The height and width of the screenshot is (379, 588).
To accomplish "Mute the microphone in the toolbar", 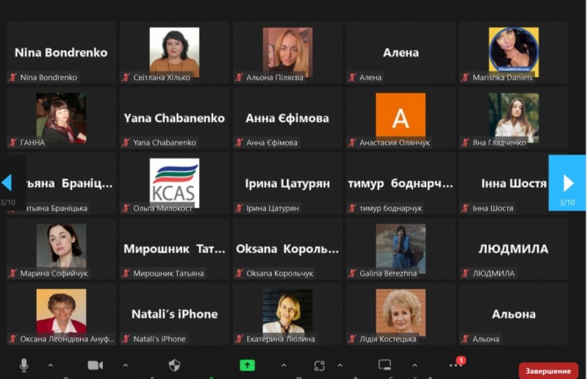I will [x=24, y=365].
